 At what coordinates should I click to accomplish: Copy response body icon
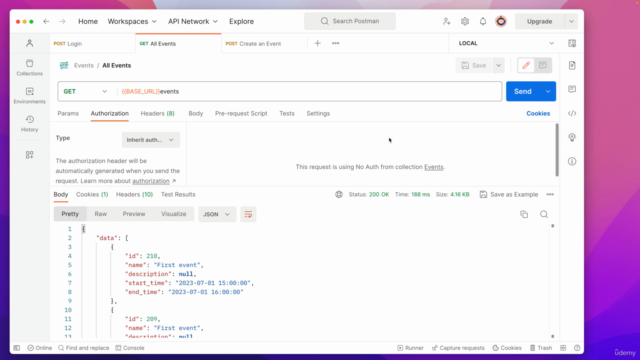524,214
